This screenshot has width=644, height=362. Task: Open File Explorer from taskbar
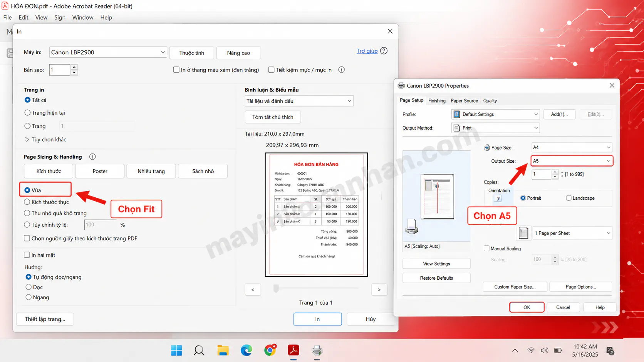click(223, 350)
